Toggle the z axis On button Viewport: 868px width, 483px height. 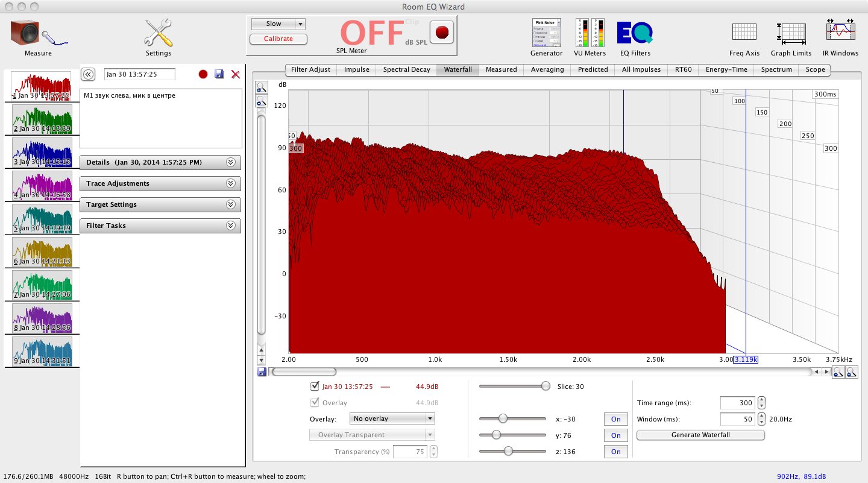(615, 452)
